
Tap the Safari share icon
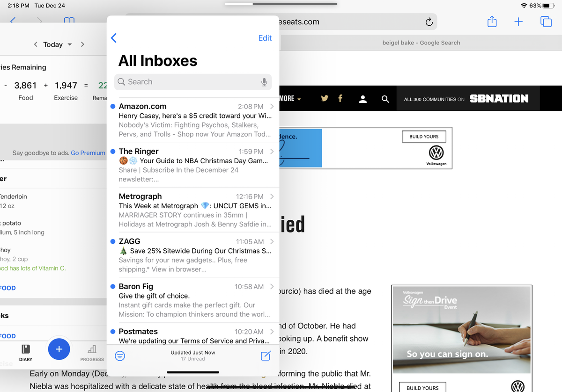pyautogui.click(x=491, y=22)
